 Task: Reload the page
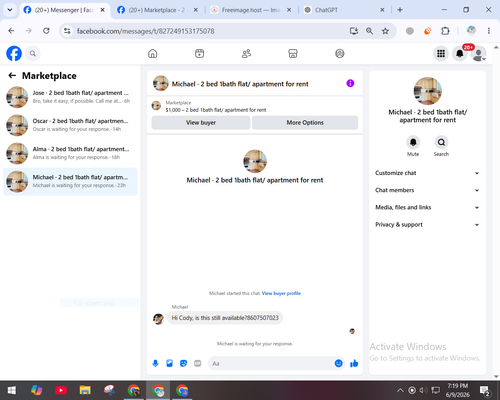pos(46,31)
